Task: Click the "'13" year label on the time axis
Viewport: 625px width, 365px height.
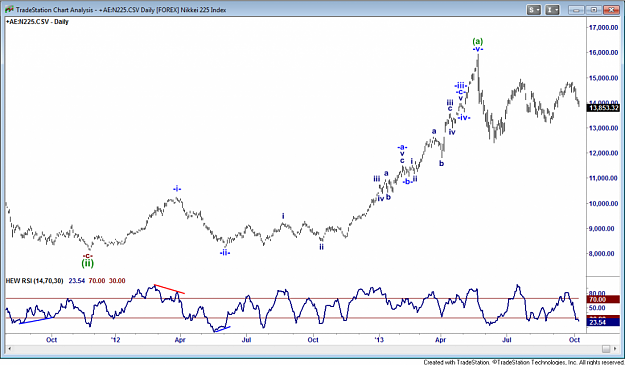Action: pos(379,339)
